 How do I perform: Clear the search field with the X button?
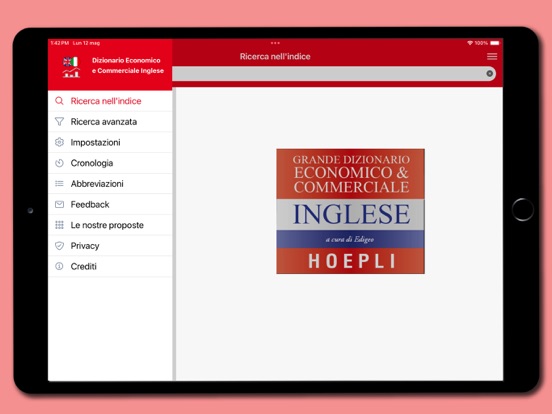point(489,73)
